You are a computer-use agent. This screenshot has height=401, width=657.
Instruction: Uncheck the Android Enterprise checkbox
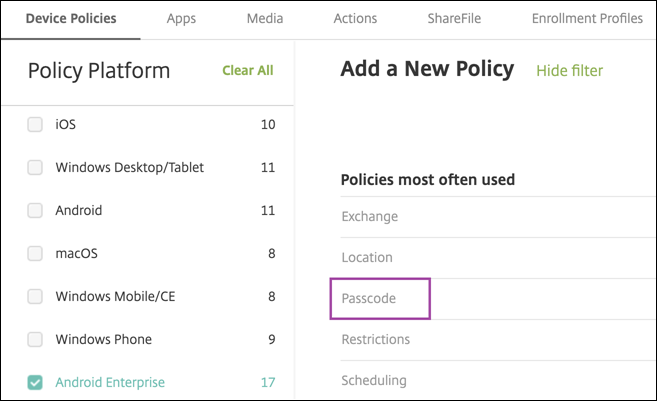35,382
